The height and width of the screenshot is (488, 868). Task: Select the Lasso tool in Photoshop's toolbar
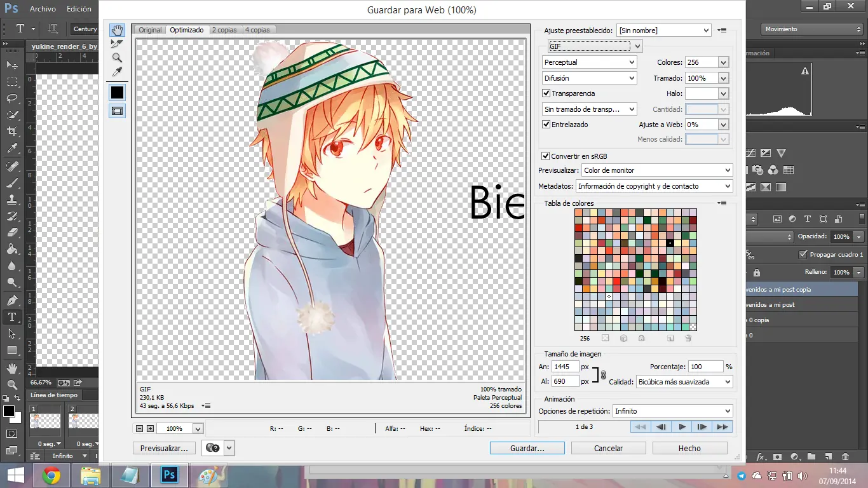point(12,98)
